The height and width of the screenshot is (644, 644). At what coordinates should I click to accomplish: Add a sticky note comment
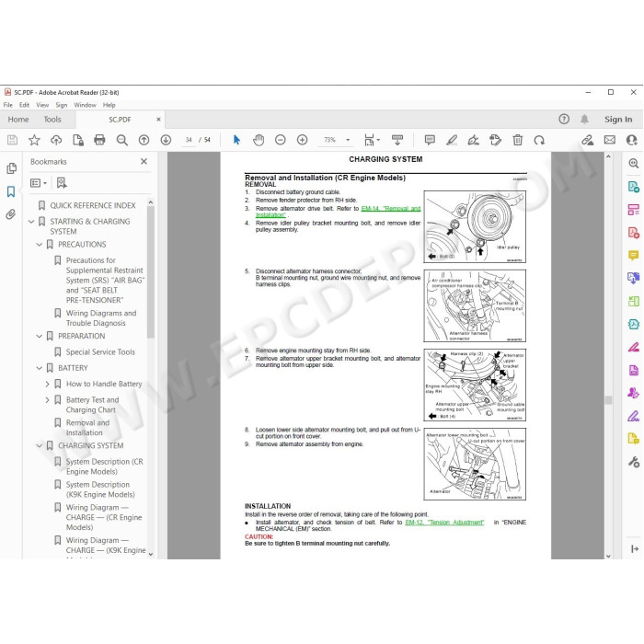(x=430, y=140)
